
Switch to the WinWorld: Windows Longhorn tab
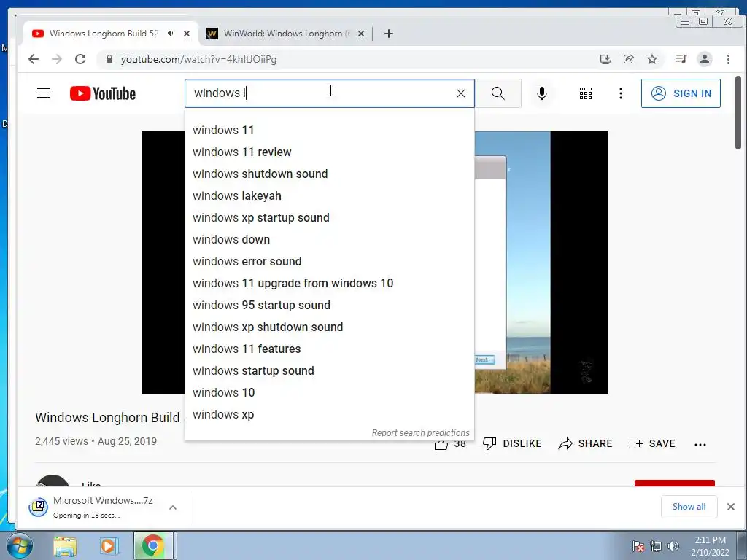pyautogui.click(x=286, y=34)
